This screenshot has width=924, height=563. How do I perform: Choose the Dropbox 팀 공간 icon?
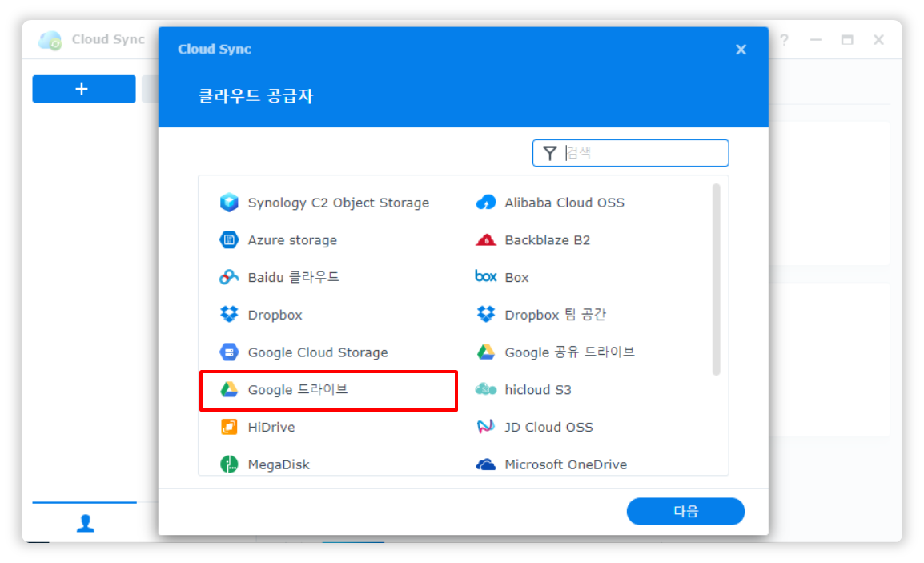(x=485, y=314)
